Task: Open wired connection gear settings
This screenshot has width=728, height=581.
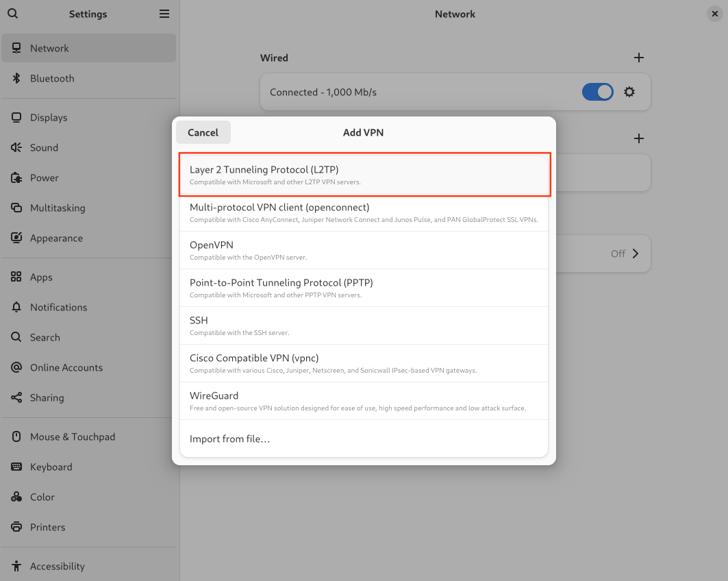Action: point(629,92)
